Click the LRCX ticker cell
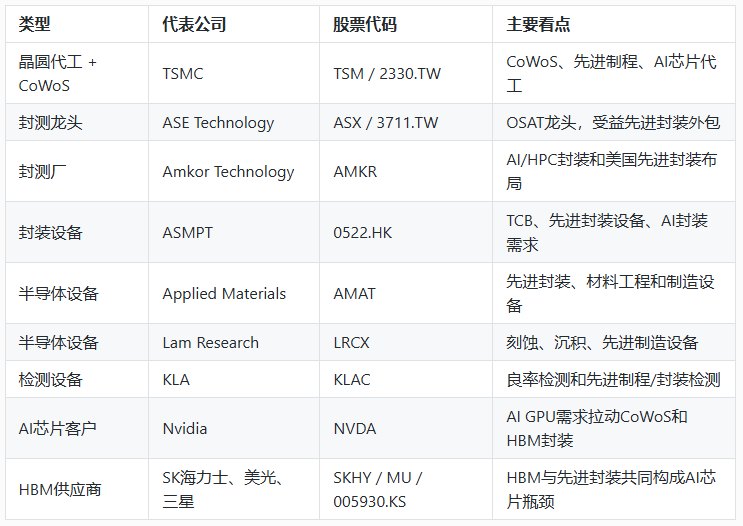The width and height of the screenshot is (743, 526). point(406,342)
